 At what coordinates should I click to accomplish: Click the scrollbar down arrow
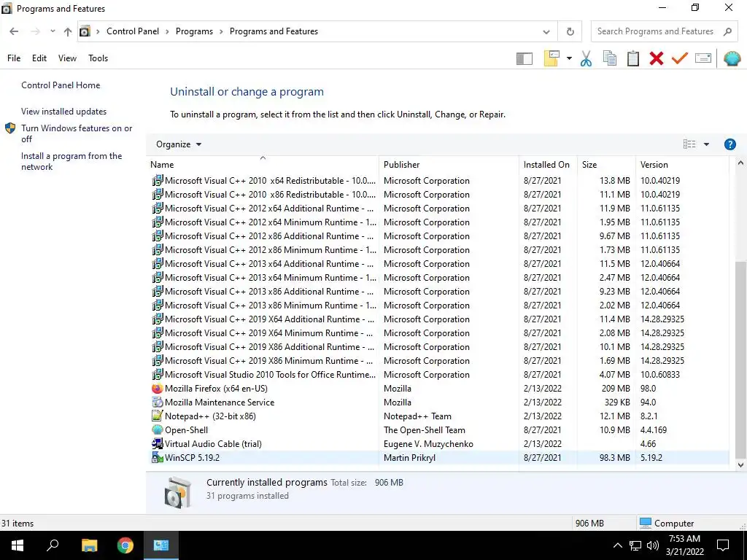click(740, 465)
